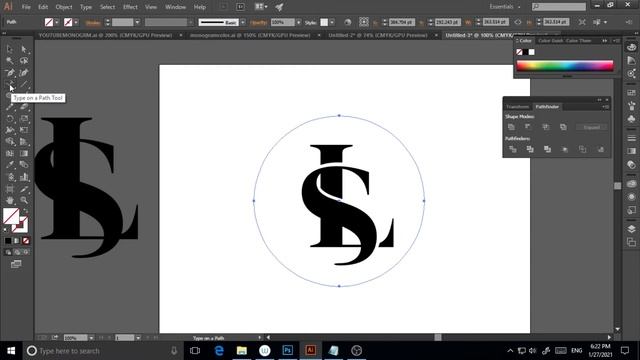This screenshot has width=640, height=360.
Task: Pick the Shape Builder tool
Action: coord(9,142)
